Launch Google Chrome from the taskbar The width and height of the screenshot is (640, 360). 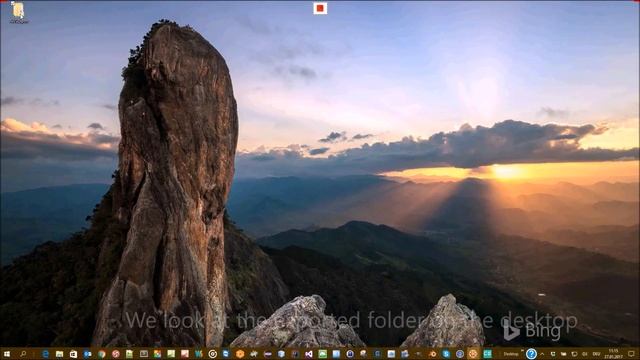(102, 354)
